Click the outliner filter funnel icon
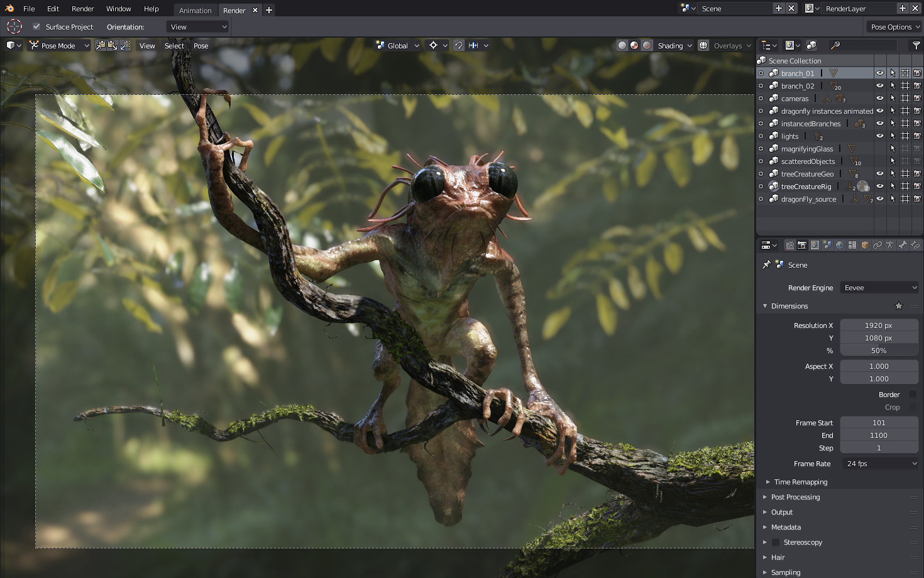The height and width of the screenshot is (578, 924). (916, 45)
